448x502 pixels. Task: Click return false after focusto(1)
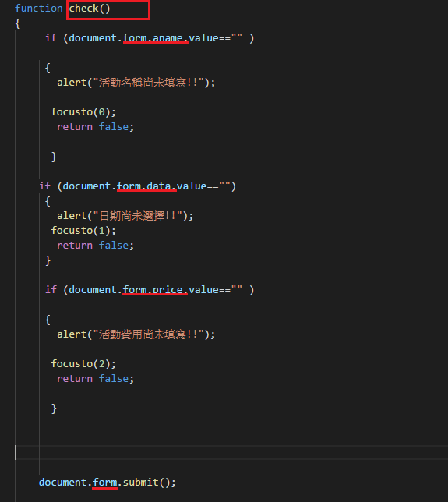click(95, 246)
